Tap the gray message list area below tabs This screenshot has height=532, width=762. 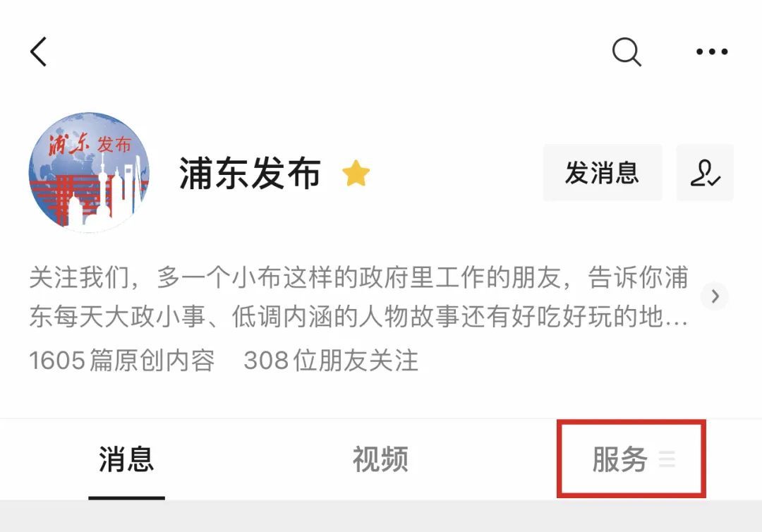tap(381, 516)
